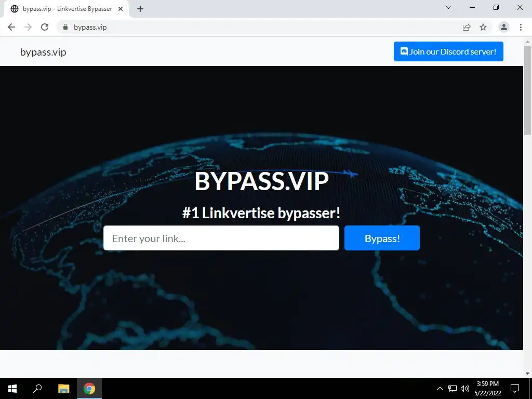The height and width of the screenshot is (399, 532).
Task: Open the notification center icon
Action: coord(515,389)
